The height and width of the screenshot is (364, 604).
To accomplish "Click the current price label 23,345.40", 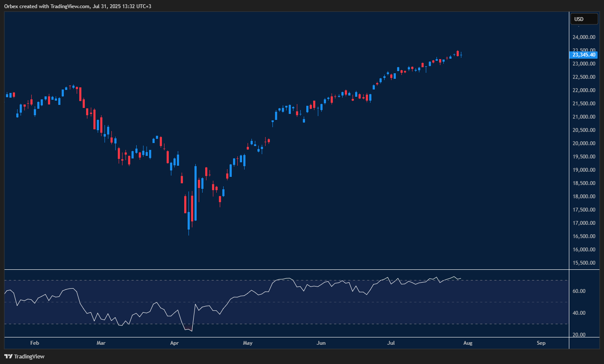I will [583, 55].
